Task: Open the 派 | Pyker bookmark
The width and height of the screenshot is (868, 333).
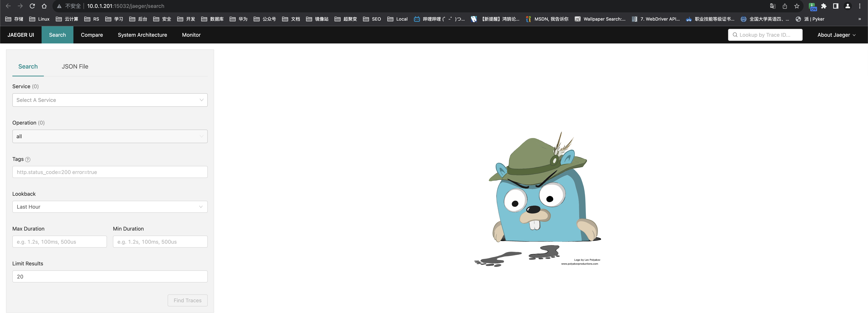Action: (810, 19)
